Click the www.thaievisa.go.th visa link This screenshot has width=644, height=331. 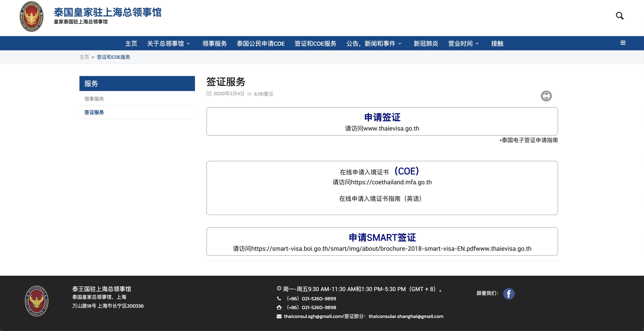coord(391,128)
